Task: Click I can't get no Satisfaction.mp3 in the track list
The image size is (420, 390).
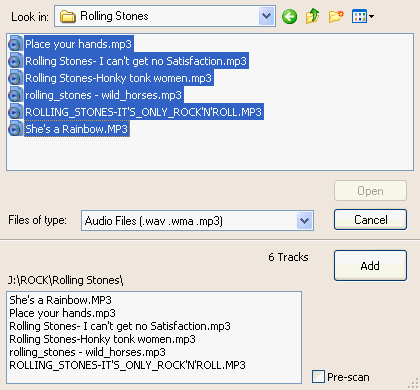Action: tap(120, 326)
